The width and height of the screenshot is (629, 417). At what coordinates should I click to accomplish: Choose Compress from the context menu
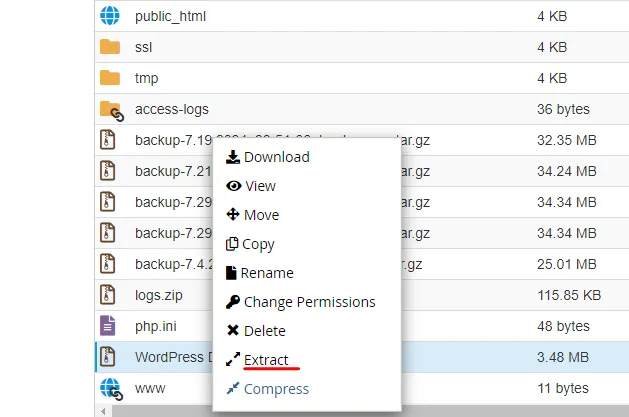click(x=268, y=389)
